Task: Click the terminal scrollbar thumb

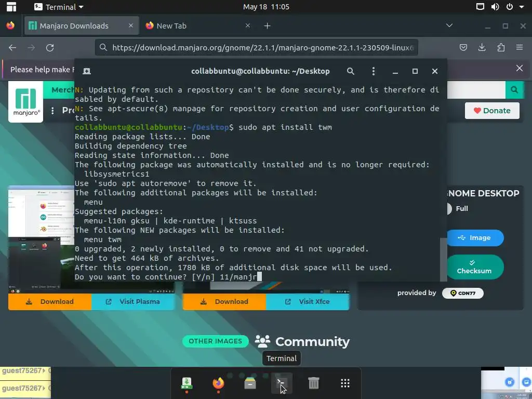Action: pyautogui.click(x=443, y=259)
